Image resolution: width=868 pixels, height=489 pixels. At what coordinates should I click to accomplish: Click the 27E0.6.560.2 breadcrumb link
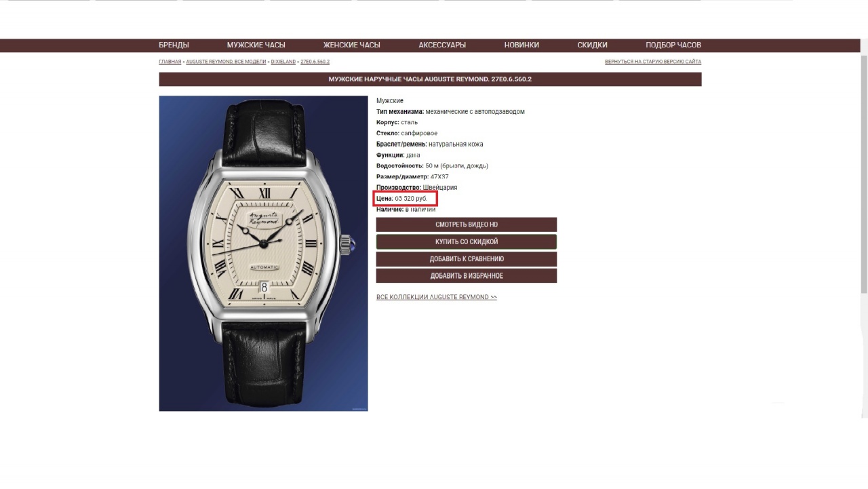pyautogui.click(x=315, y=62)
